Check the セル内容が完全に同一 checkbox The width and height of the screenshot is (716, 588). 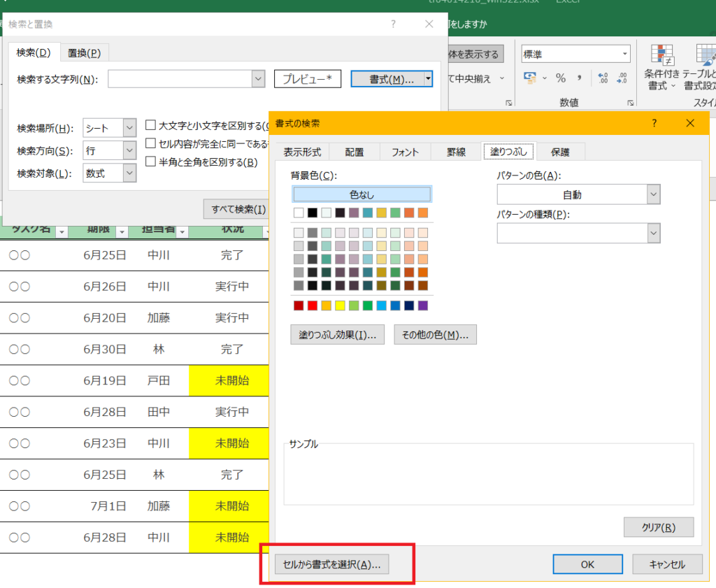coord(150,143)
